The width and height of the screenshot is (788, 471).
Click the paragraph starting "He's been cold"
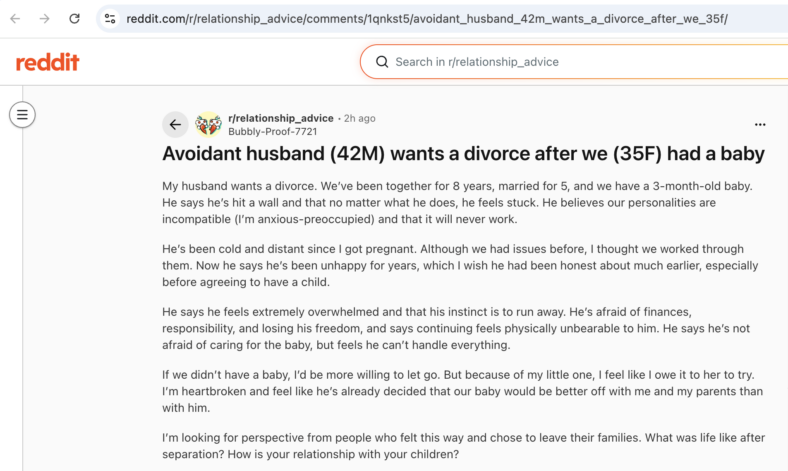(460, 265)
